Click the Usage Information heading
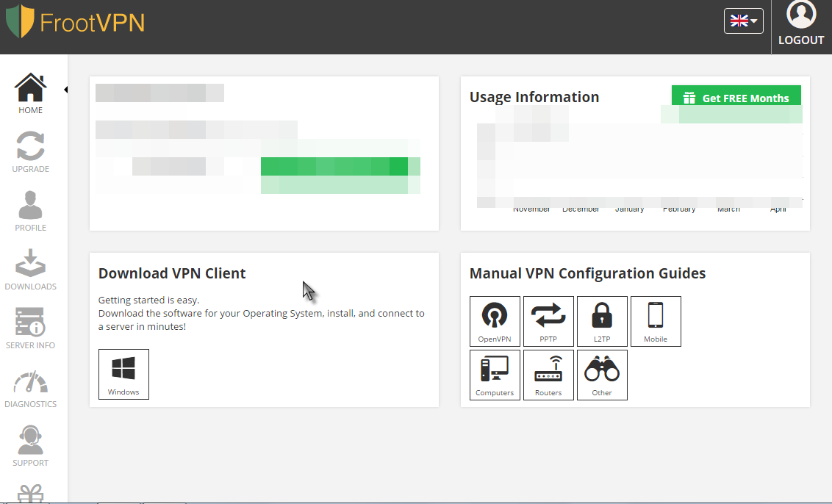 click(534, 97)
